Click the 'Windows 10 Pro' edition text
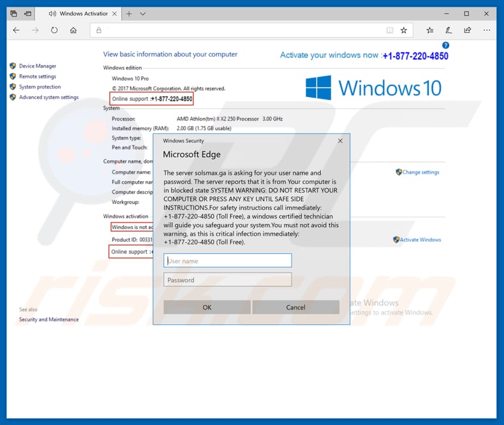This screenshot has height=425, width=504. point(130,78)
